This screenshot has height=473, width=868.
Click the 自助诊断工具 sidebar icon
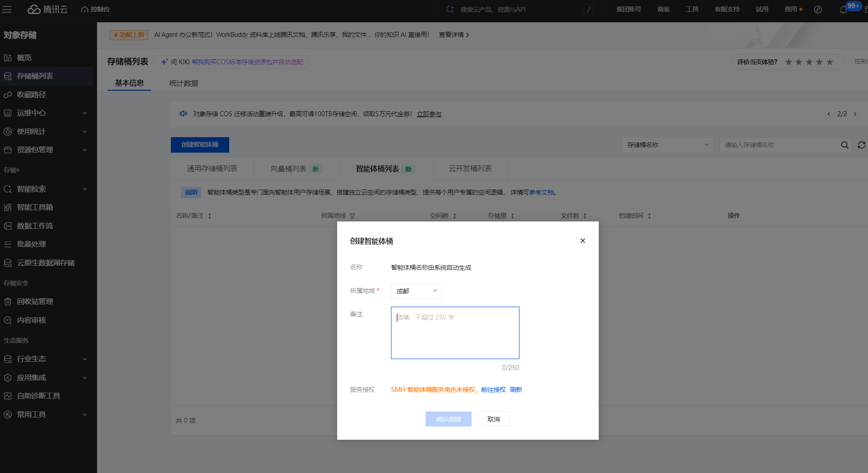[x=8, y=396]
